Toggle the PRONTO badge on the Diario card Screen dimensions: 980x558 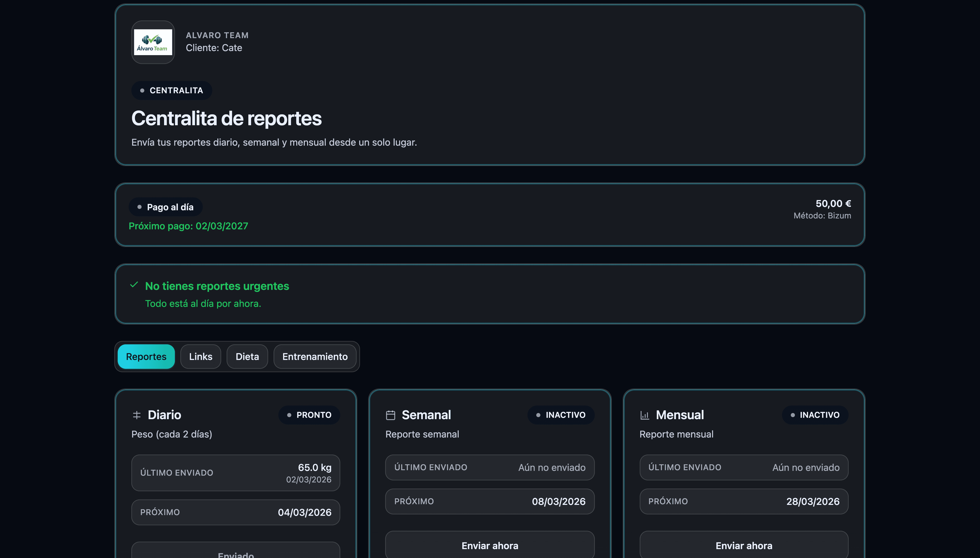309,415
